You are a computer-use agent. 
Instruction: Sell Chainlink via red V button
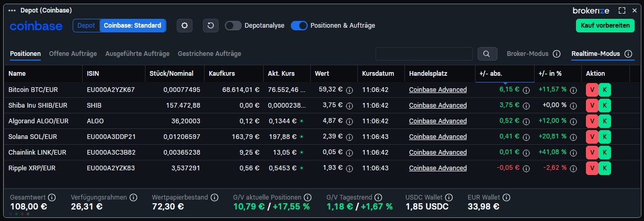click(x=592, y=153)
